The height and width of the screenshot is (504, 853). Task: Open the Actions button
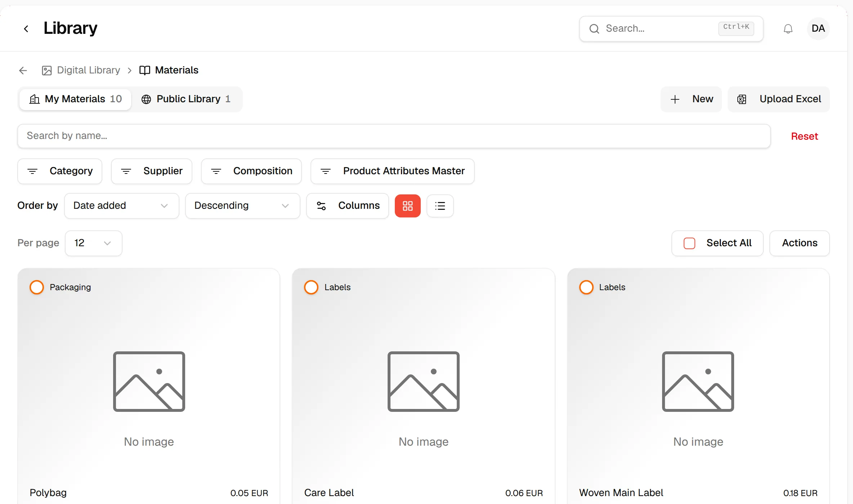point(800,243)
